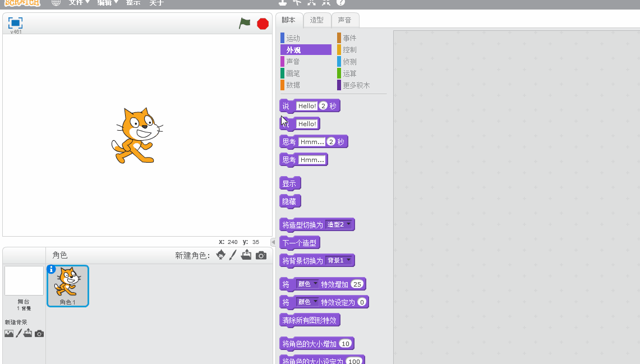Image resolution: width=640 pixels, height=364 pixels.
Task: Edit Hello! text in timed say block
Action: coord(307,106)
